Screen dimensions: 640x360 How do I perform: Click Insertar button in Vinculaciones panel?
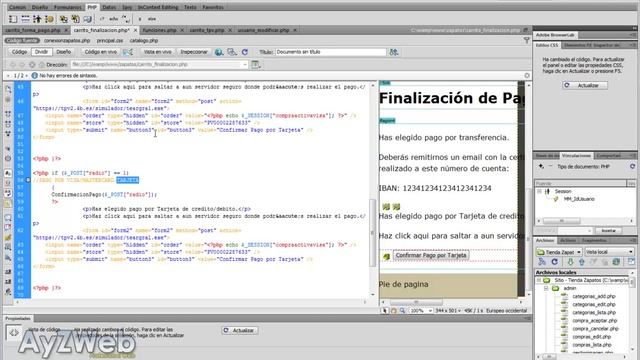[608, 231]
